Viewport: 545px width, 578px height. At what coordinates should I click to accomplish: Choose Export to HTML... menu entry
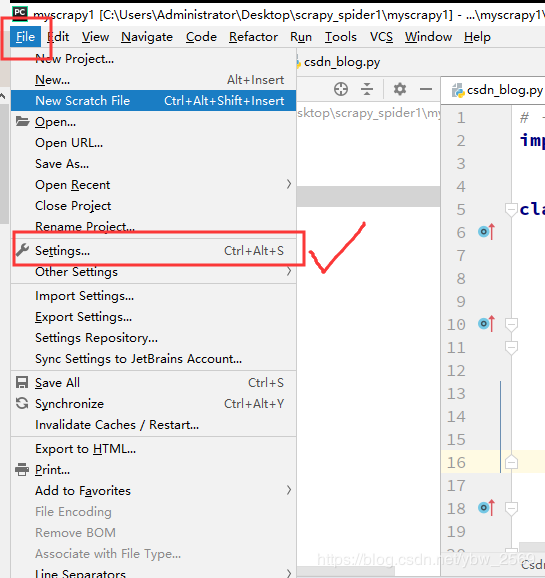(153, 449)
